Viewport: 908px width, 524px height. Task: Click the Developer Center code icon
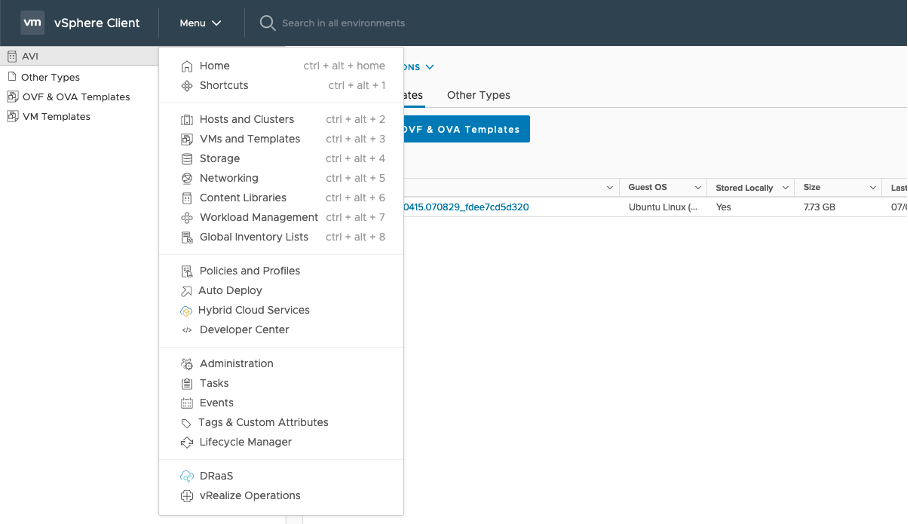tap(186, 330)
